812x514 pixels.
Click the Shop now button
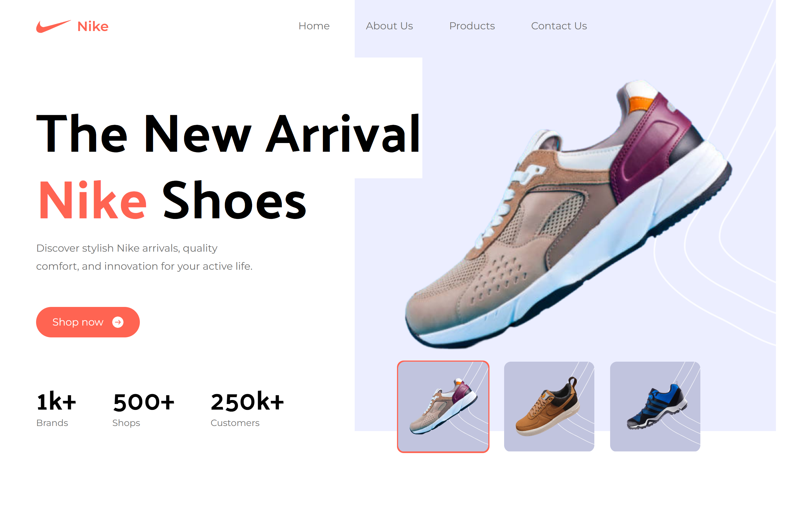pyautogui.click(x=88, y=322)
